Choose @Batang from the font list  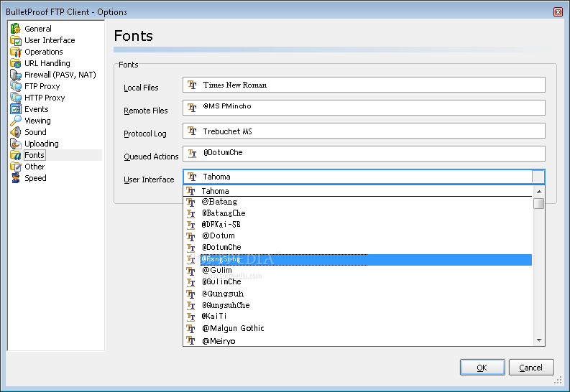click(x=358, y=202)
